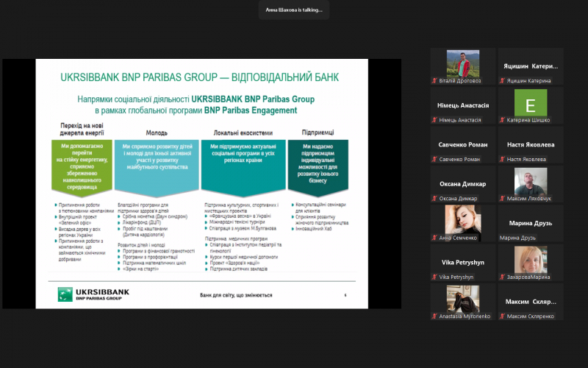Image resolution: width=588 pixels, height=368 pixels.
Task: Click the UKRSIBBANK logo on the slide
Action: point(93,294)
